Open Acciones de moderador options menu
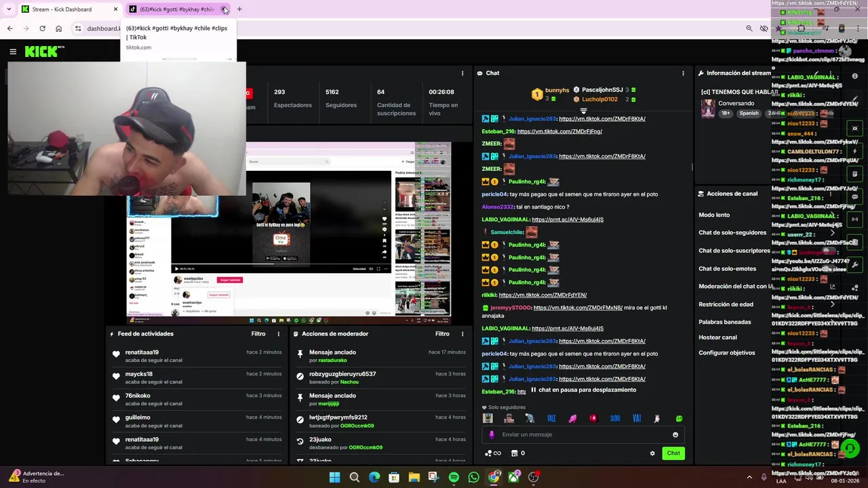Image resolution: width=868 pixels, height=488 pixels. pos(462,333)
